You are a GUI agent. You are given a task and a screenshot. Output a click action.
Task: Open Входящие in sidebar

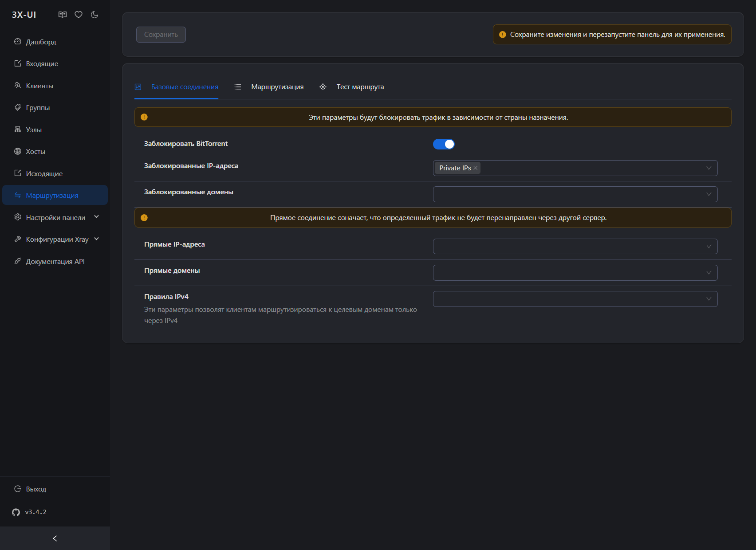55,63
